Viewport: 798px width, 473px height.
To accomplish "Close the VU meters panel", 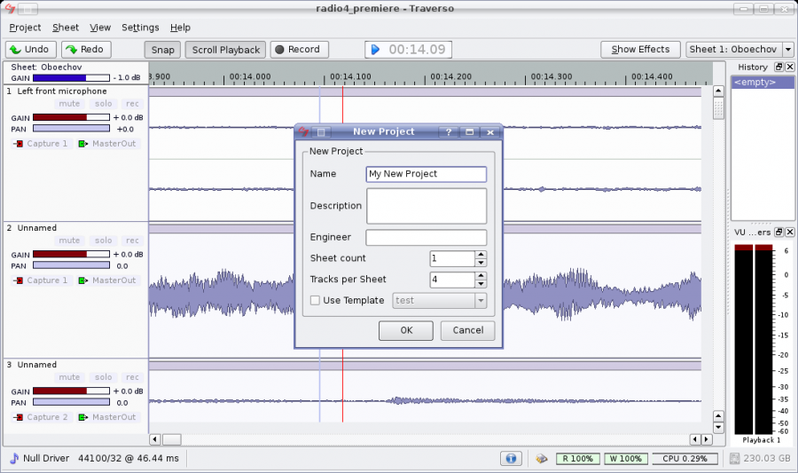I will [790, 232].
